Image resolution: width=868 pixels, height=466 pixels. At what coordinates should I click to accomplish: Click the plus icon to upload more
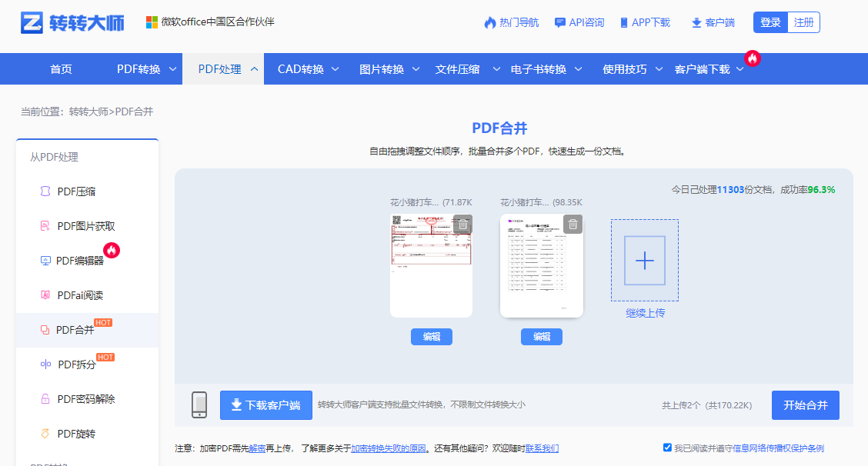[645, 261]
